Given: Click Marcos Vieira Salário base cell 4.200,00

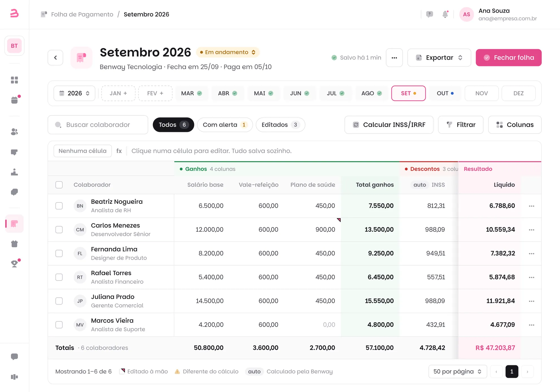Looking at the screenshot, I should click(202, 325).
